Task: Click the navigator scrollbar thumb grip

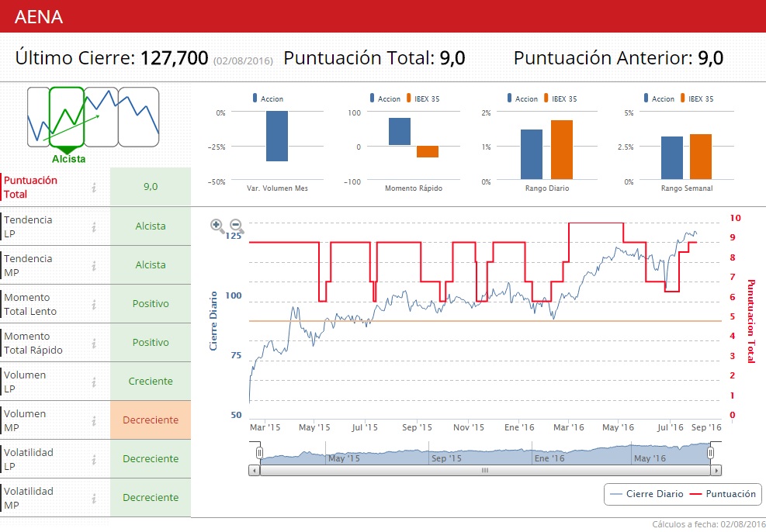Action: pyautogui.click(x=485, y=471)
